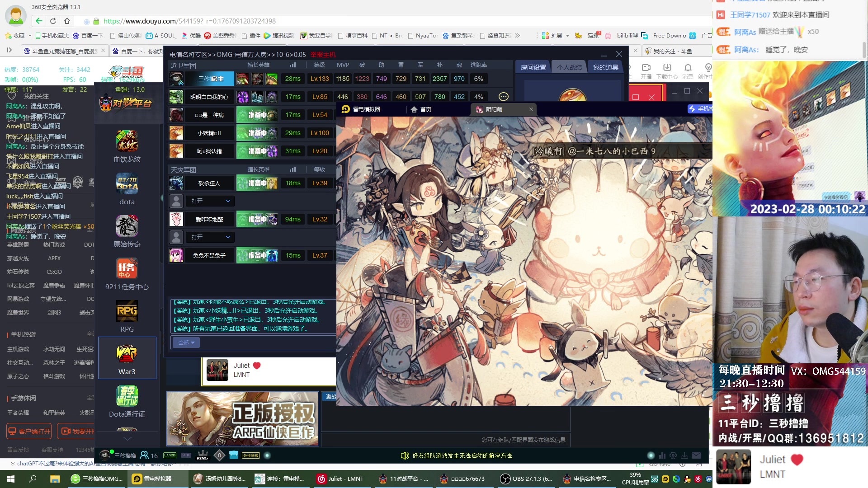This screenshot has width=868, height=488.
Task: Open the 雷电模拟器 taskbar item
Action: click(x=157, y=479)
